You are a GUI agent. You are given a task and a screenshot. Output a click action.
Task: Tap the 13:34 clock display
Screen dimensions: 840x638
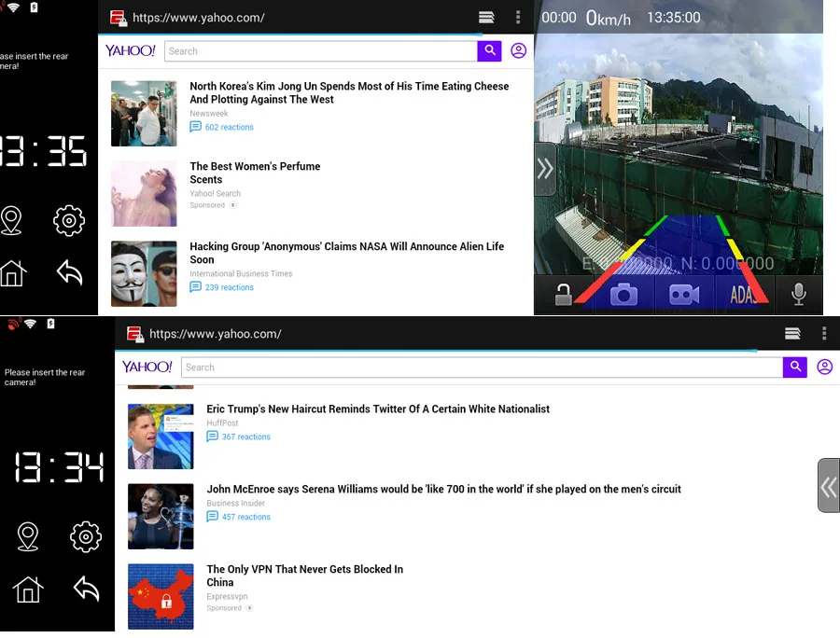tap(59, 467)
